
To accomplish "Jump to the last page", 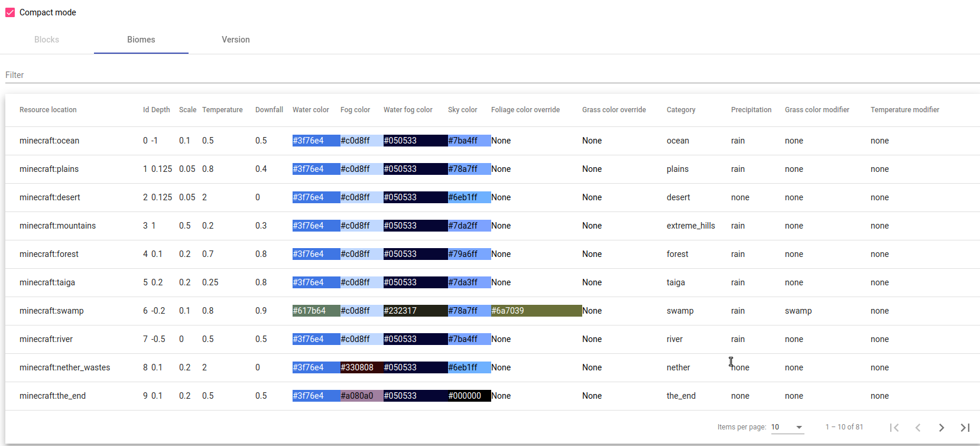I will point(965,427).
